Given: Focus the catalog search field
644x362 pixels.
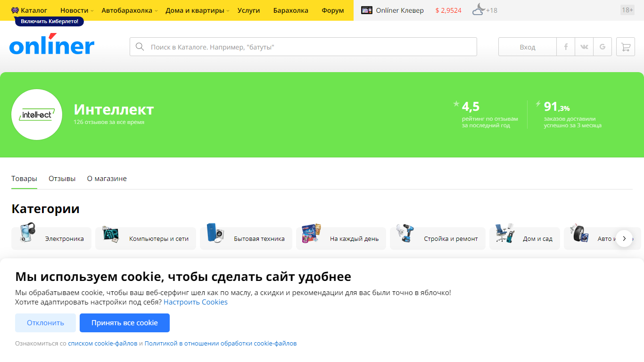Looking at the screenshot, I should point(303,47).
